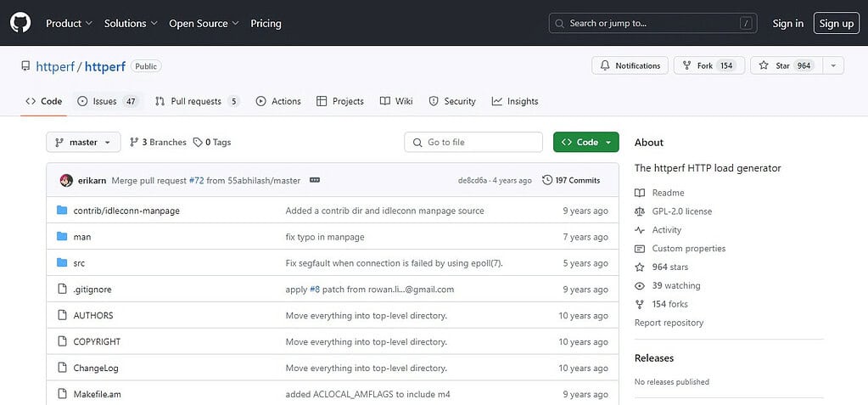Screen dimensions: 868x405
Task: Open the Issues tab
Action: tap(108, 101)
